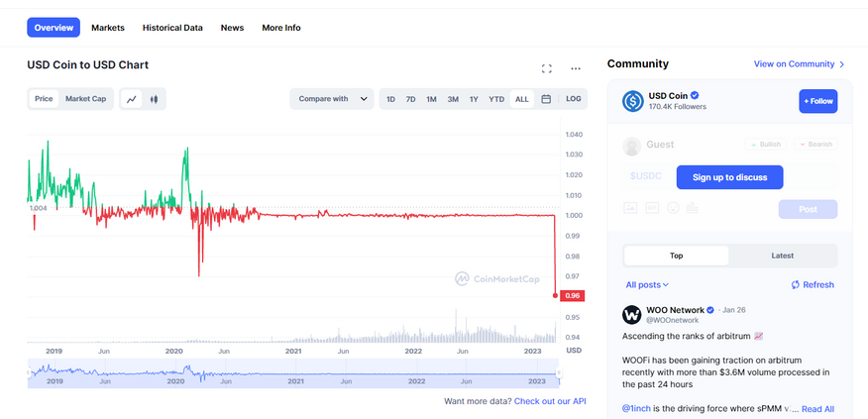Select the Market Cap toggle
Viewport: 868px width, 419px height.
(86, 99)
